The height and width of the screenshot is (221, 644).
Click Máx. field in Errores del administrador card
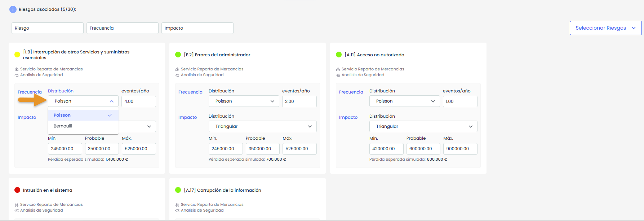pos(300,149)
